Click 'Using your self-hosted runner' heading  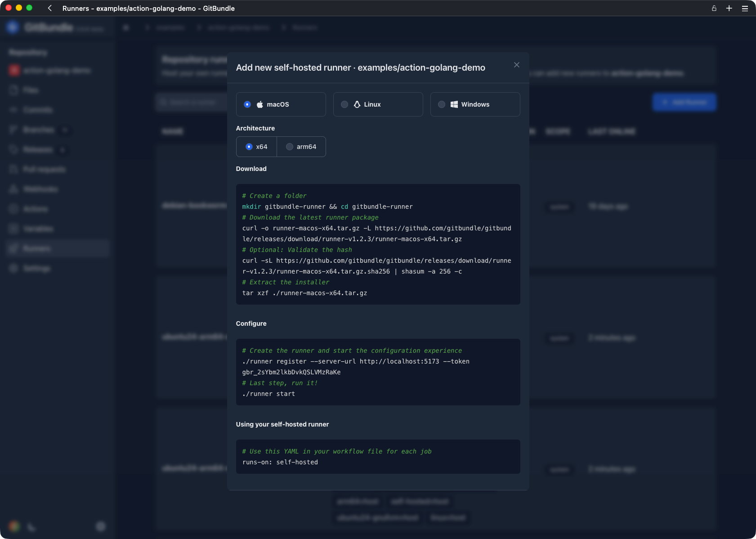click(282, 424)
